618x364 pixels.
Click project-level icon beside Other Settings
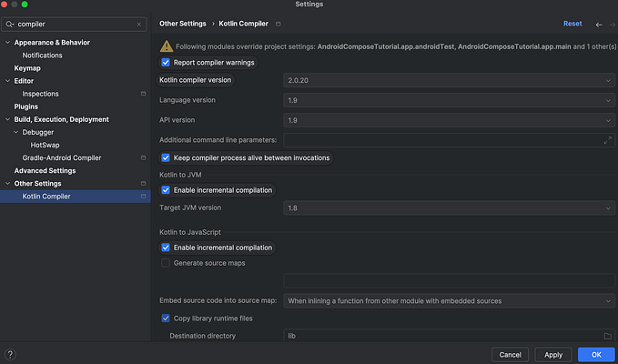[x=143, y=184]
